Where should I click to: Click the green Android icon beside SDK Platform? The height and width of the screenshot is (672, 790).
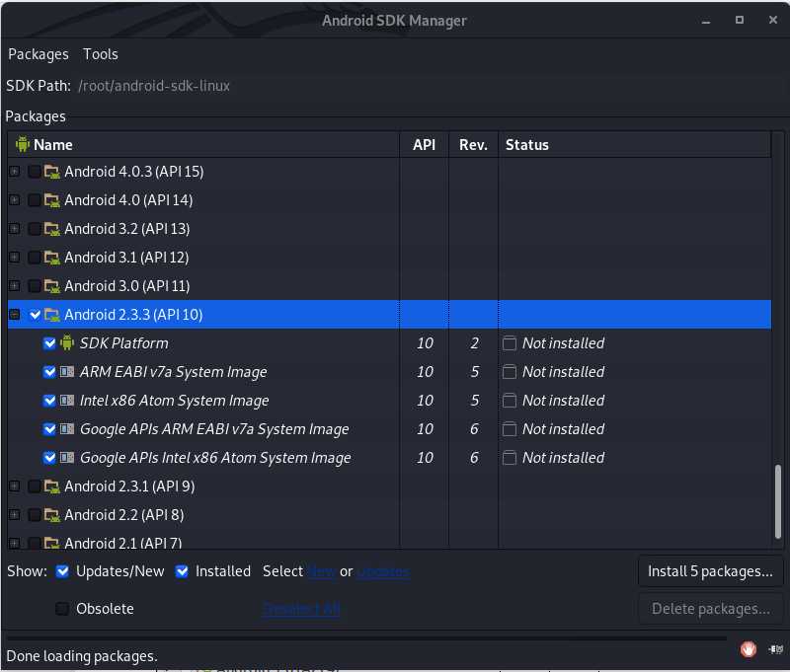(67, 342)
